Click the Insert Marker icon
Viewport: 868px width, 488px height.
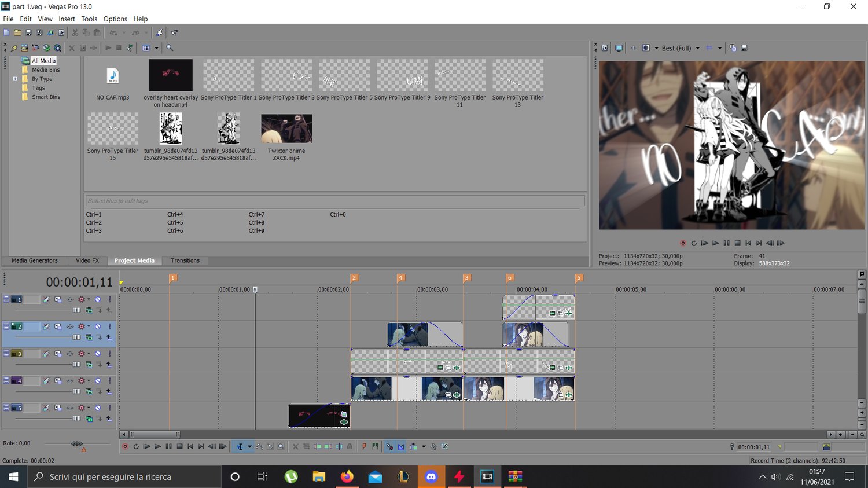(364, 446)
